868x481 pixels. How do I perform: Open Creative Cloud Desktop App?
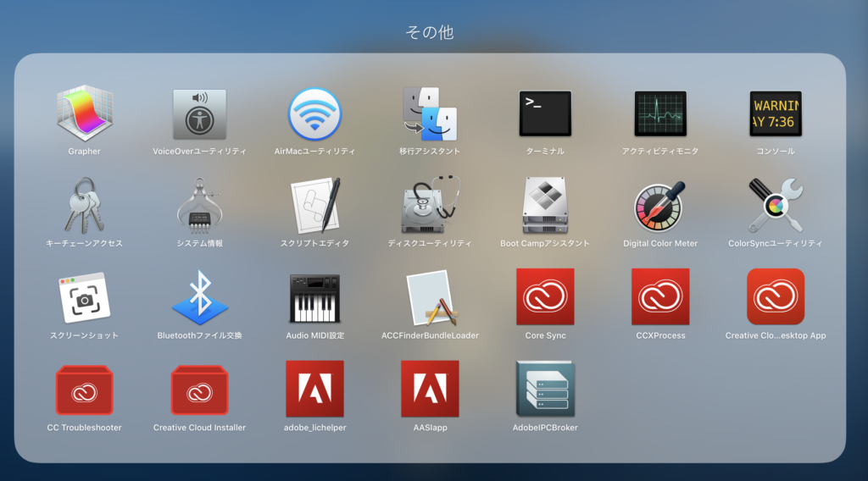pos(776,297)
